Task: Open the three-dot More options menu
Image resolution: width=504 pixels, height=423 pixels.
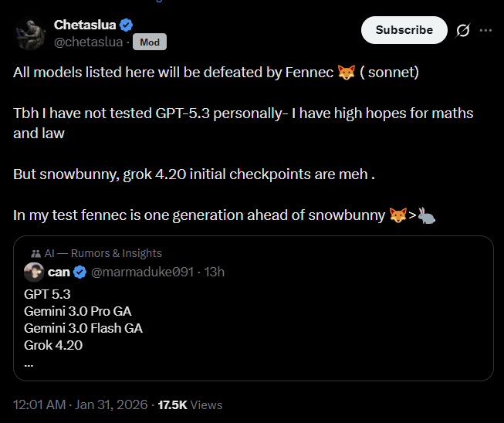Action: tap(485, 30)
